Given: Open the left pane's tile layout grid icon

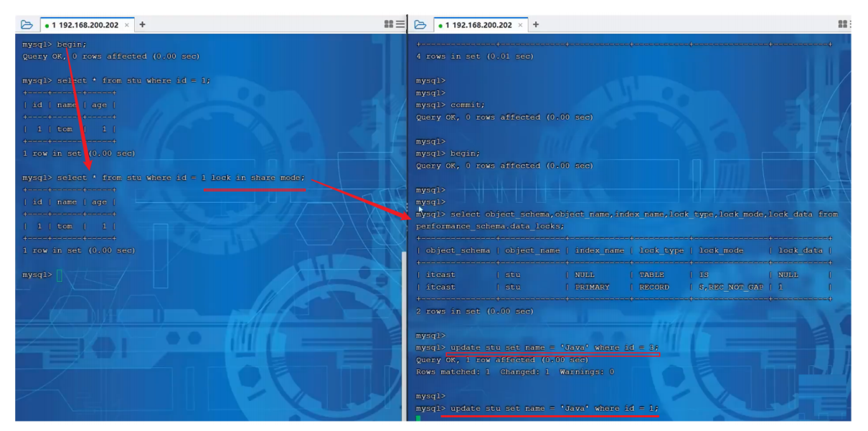Looking at the screenshot, I should coord(389,24).
